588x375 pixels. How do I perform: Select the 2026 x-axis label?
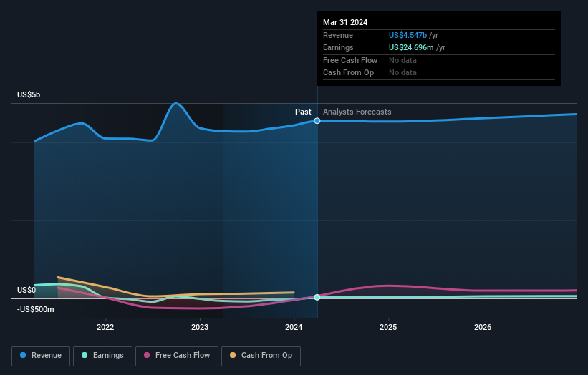(483, 327)
